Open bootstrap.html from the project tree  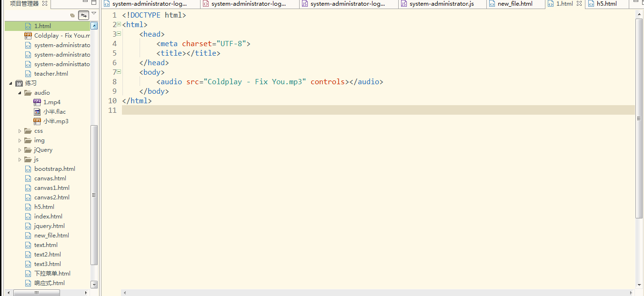click(54, 169)
